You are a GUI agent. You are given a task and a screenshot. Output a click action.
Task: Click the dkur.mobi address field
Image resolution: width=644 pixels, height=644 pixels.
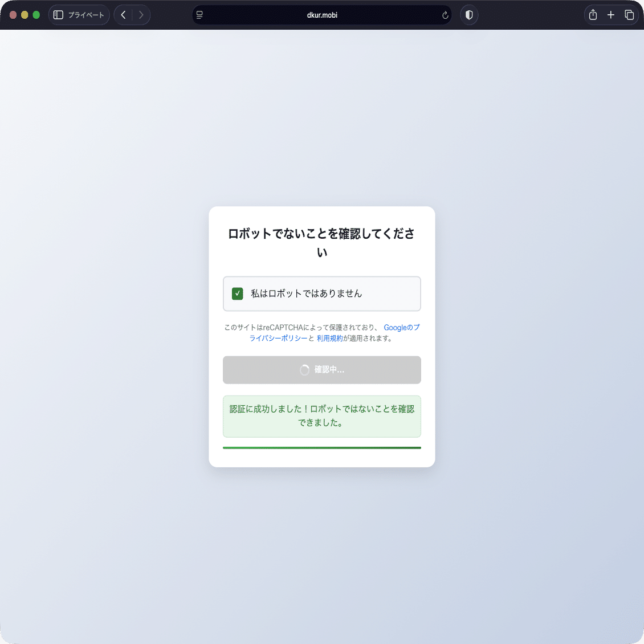[x=322, y=15]
